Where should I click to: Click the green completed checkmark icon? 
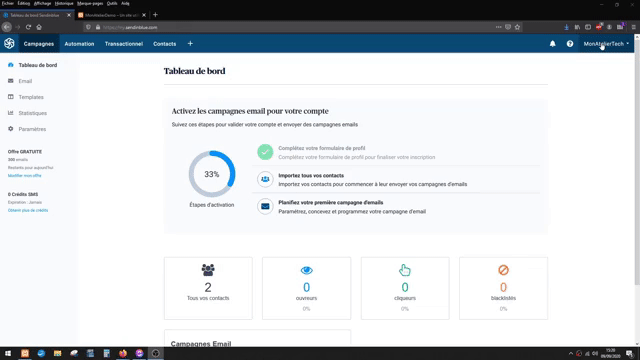[265, 152]
